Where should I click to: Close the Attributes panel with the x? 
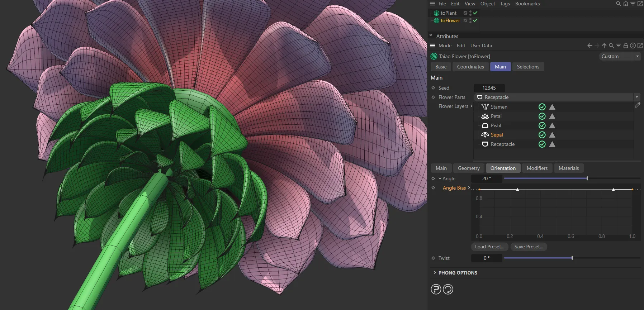click(x=431, y=35)
